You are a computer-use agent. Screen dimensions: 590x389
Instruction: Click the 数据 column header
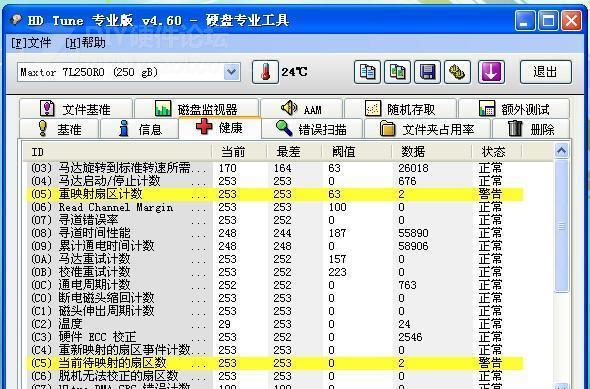click(x=432, y=152)
